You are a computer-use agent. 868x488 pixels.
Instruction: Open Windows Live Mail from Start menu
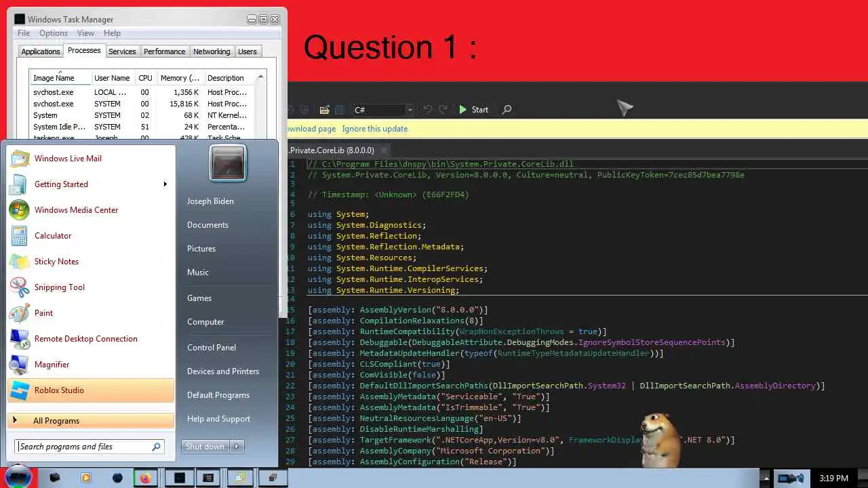pos(91,159)
